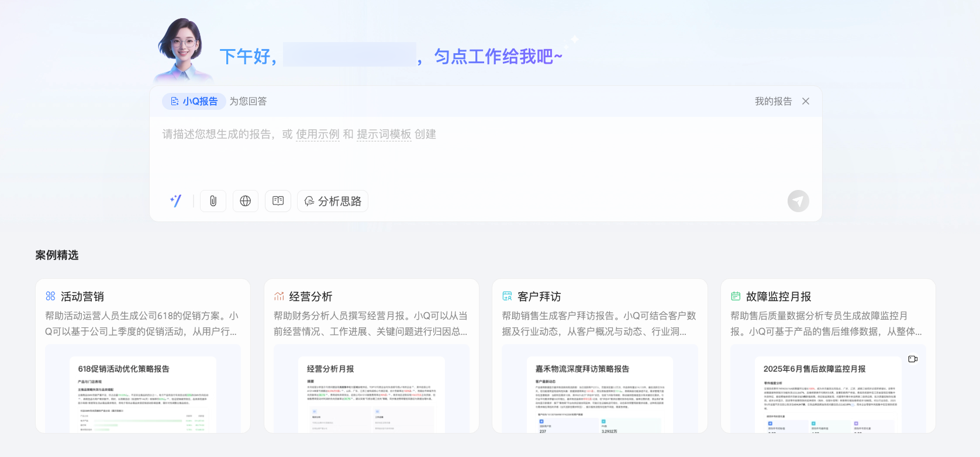The width and height of the screenshot is (980, 457).
Task: Click the video icon on 故障监控月报 preview
Action: click(x=913, y=359)
